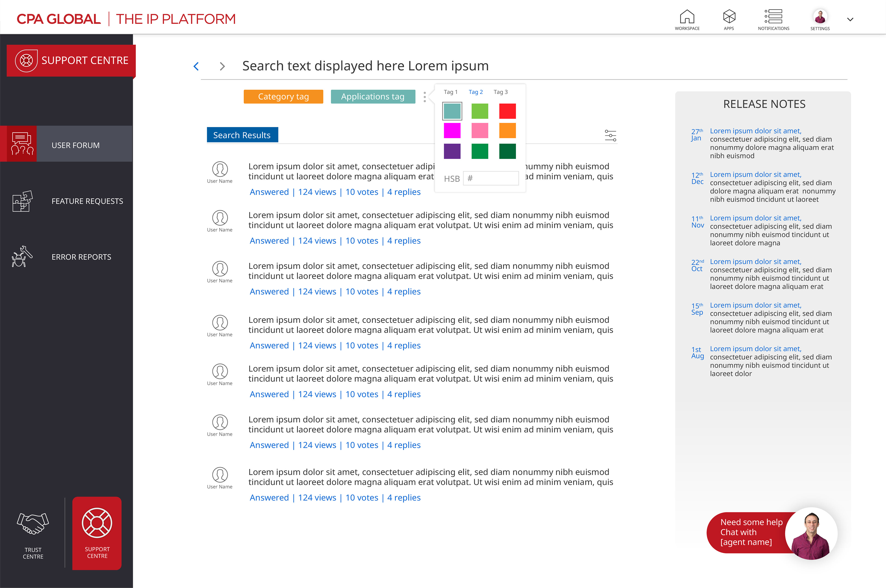Viewport: 886px width, 588px height.
Task: Switch to the Tag 3 tab
Action: (x=500, y=92)
